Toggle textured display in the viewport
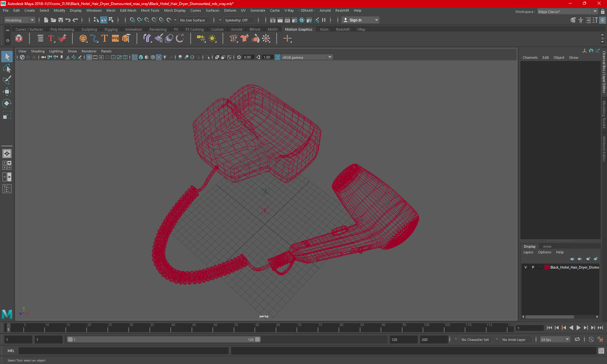607x364 pixels. click(x=159, y=57)
